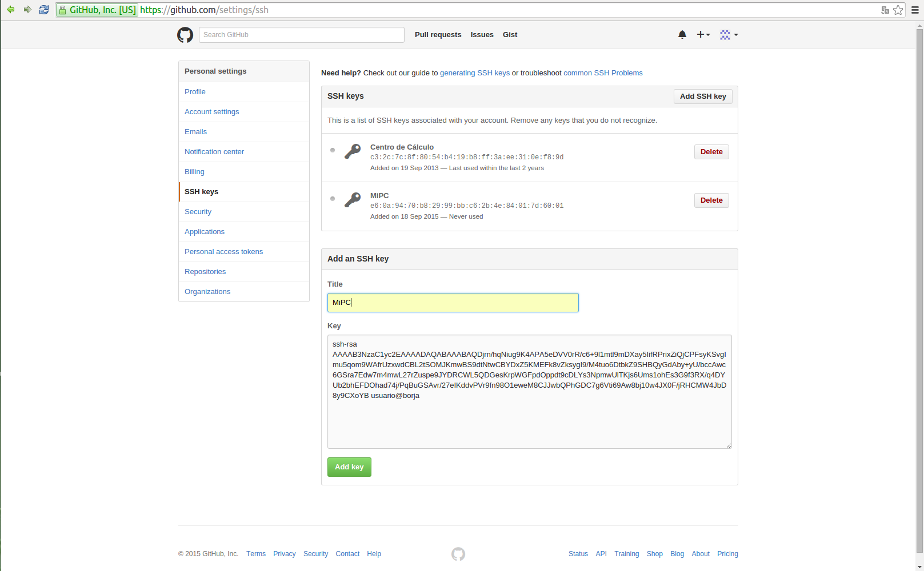Viewport: 924px width, 571px height.
Task: Open the browser hamburger menu
Action: (x=915, y=10)
